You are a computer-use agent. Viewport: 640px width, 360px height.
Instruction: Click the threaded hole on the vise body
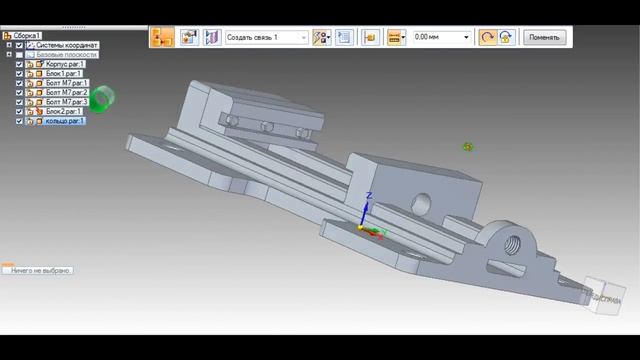512,245
